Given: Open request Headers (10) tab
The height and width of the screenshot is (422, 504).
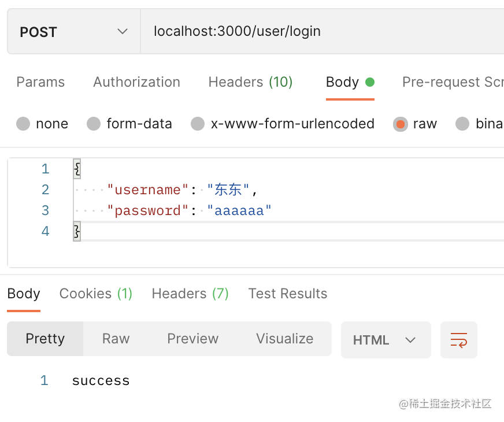Looking at the screenshot, I should point(250,82).
